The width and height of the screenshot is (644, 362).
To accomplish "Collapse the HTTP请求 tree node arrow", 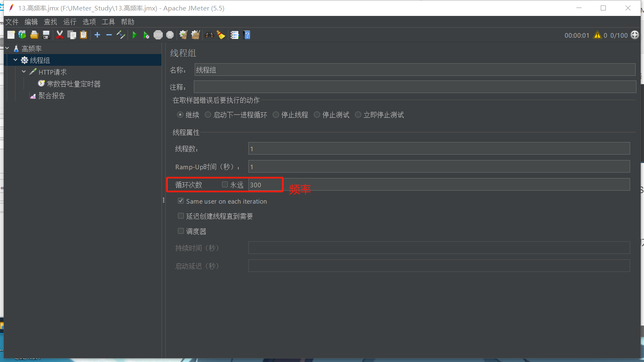I will tap(24, 72).
